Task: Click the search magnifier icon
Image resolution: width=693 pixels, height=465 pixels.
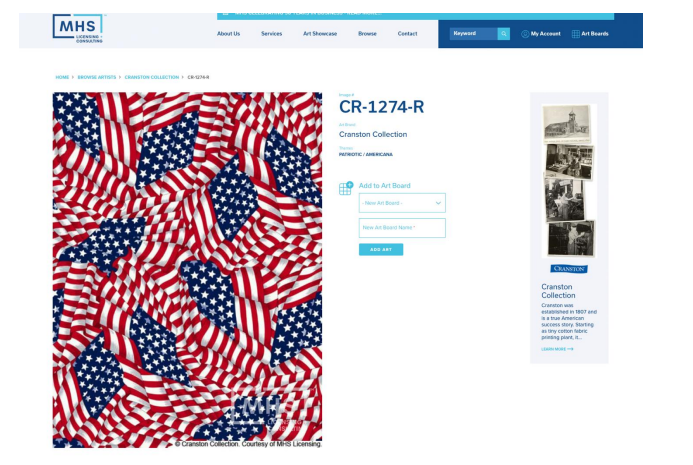Action: coord(504,34)
